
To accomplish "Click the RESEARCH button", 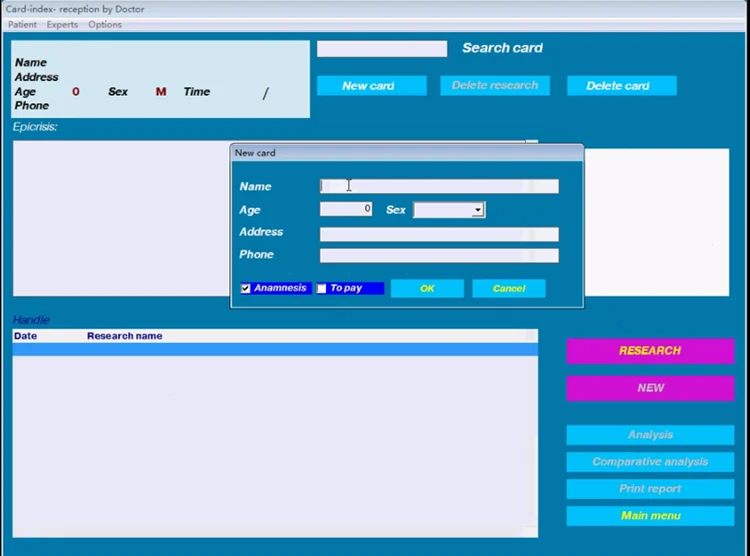I will point(650,351).
